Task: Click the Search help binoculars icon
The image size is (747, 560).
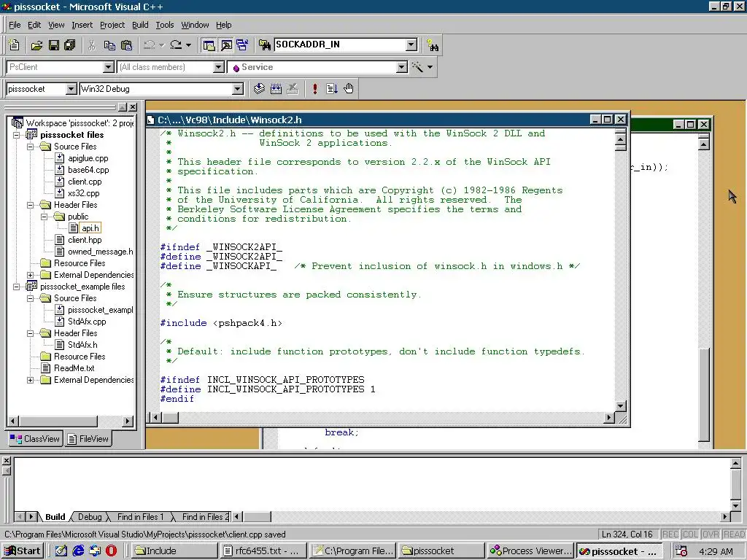Action: pyautogui.click(x=433, y=45)
